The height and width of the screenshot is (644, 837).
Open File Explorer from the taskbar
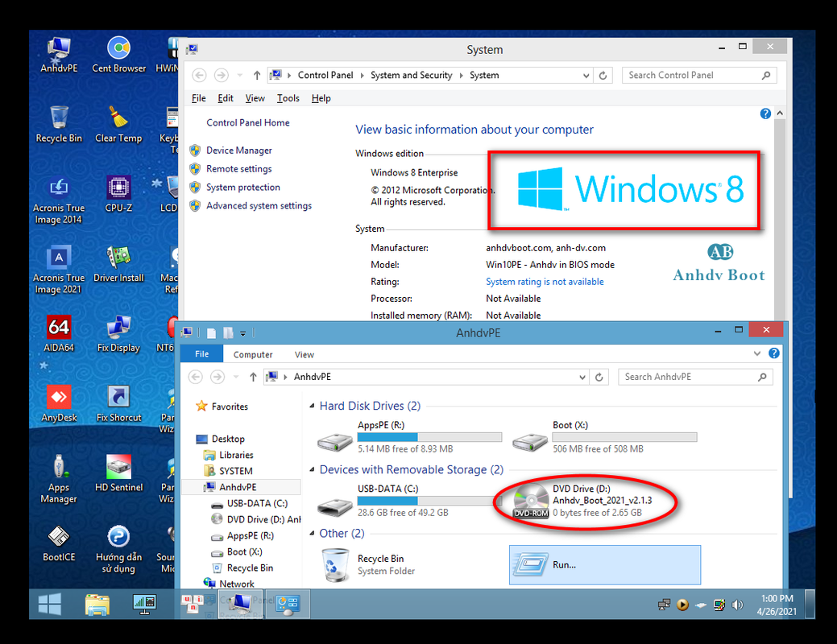tap(97, 605)
